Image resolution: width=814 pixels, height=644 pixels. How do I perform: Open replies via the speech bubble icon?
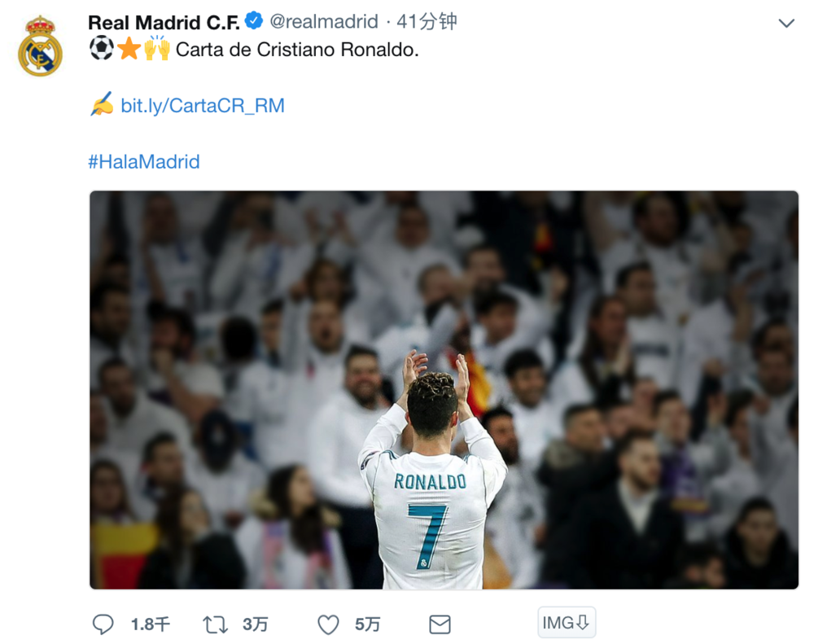coord(103,624)
